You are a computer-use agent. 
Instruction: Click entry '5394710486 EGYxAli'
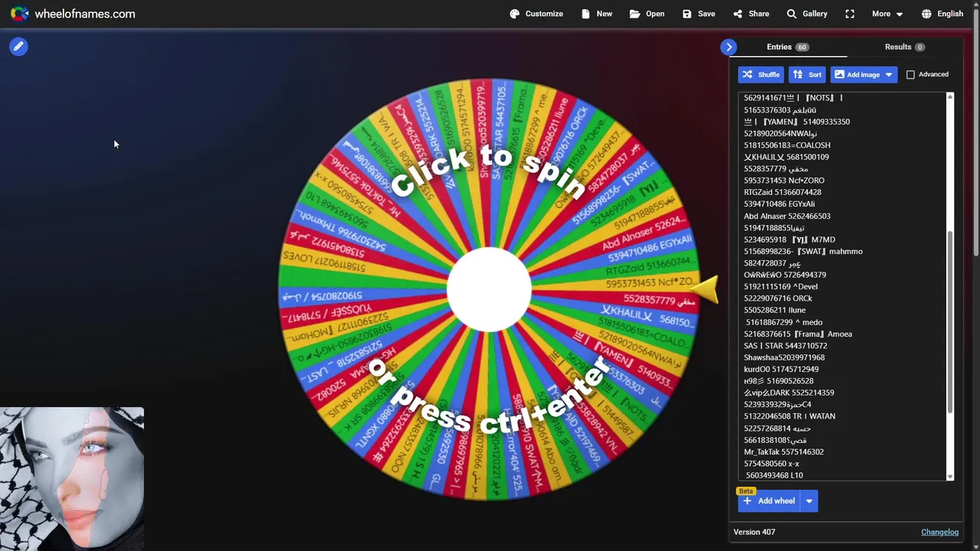(x=779, y=204)
